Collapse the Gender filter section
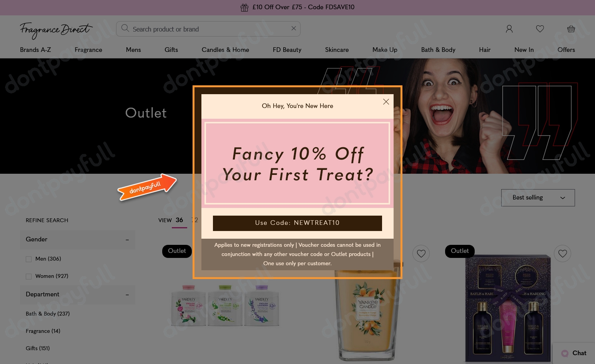The height and width of the screenshot is (364, 595). [x=78, y=239]
